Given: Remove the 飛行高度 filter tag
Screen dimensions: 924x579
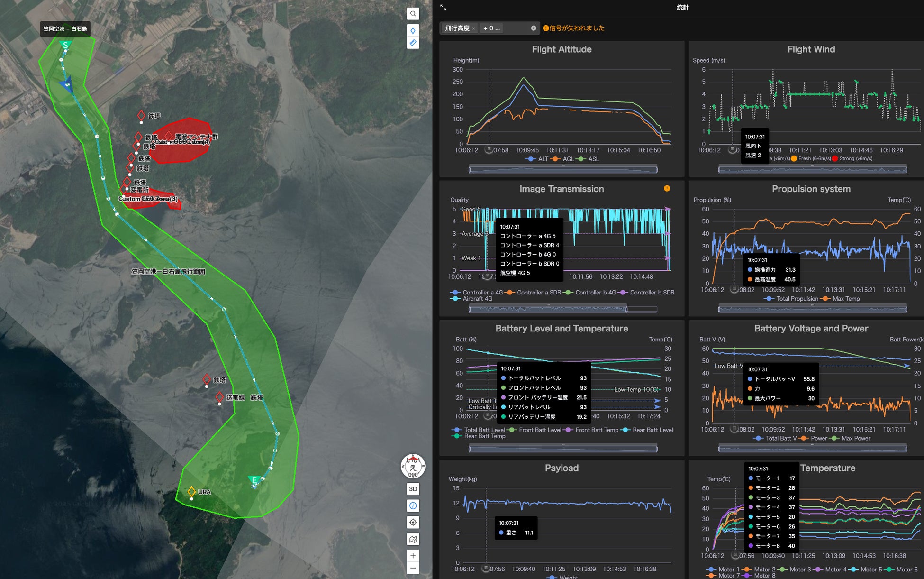Looking at the screenshot, I should tap(473, 28).
